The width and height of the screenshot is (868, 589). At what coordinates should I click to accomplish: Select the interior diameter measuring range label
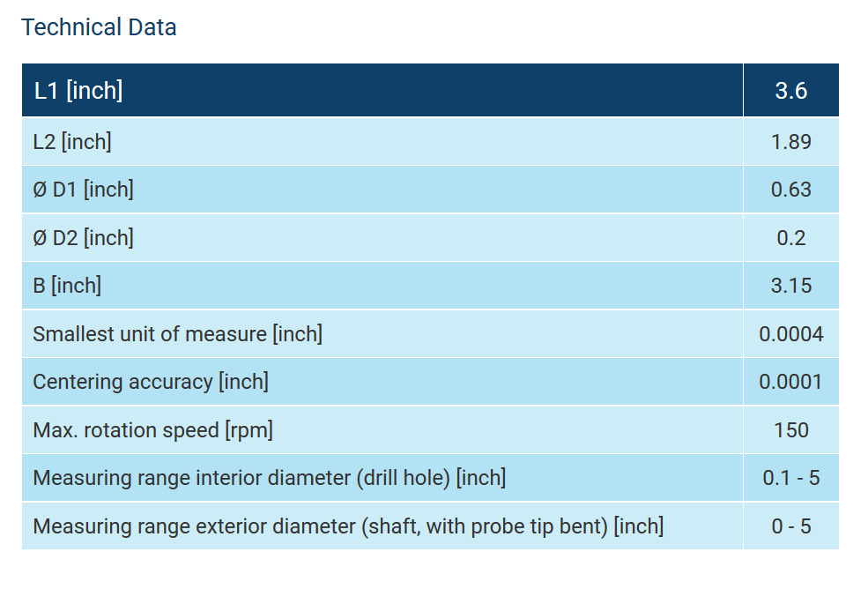pos(269,478)
